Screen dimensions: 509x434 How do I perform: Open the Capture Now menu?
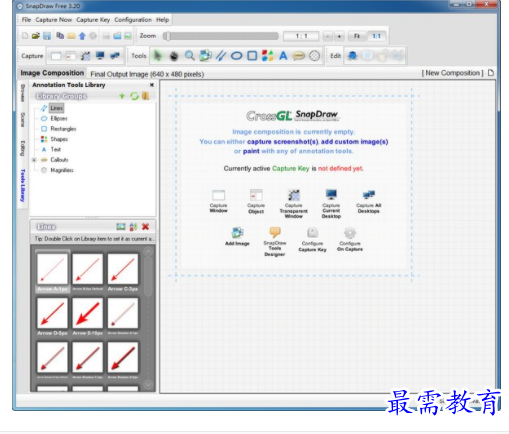point(54,20)
